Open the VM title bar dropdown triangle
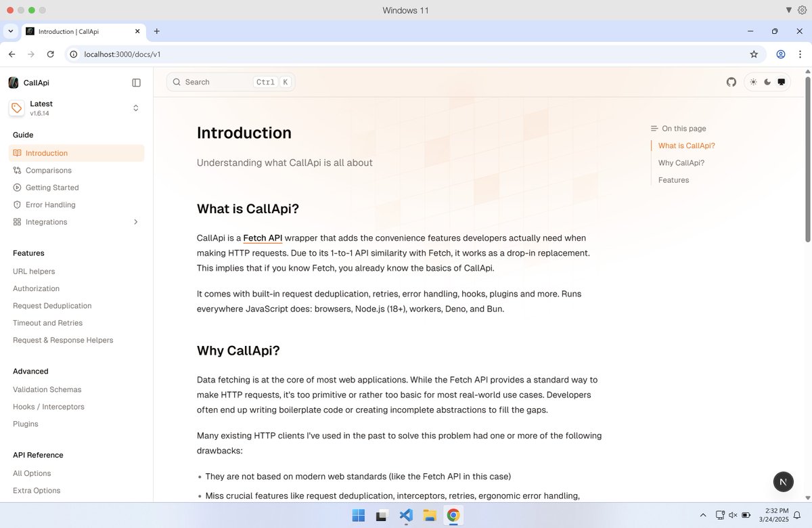The width and height of the screenshot is (812, 528). (789, 10)
